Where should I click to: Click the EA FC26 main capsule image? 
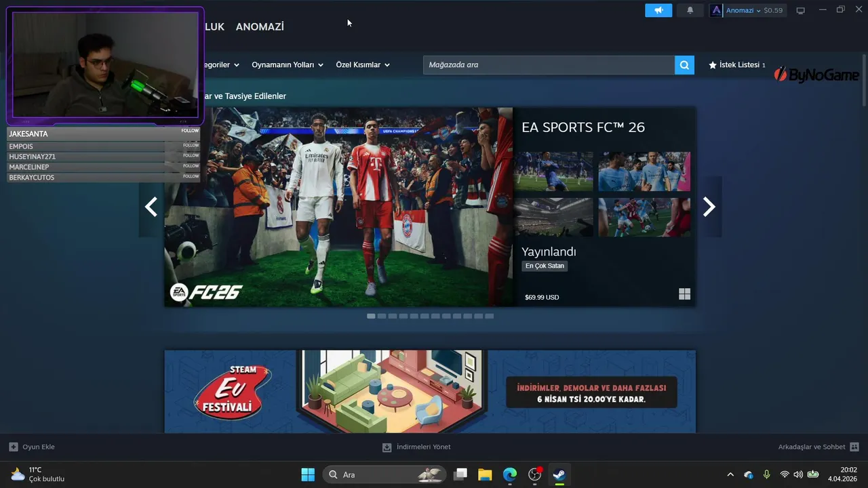tap(338, 207)
